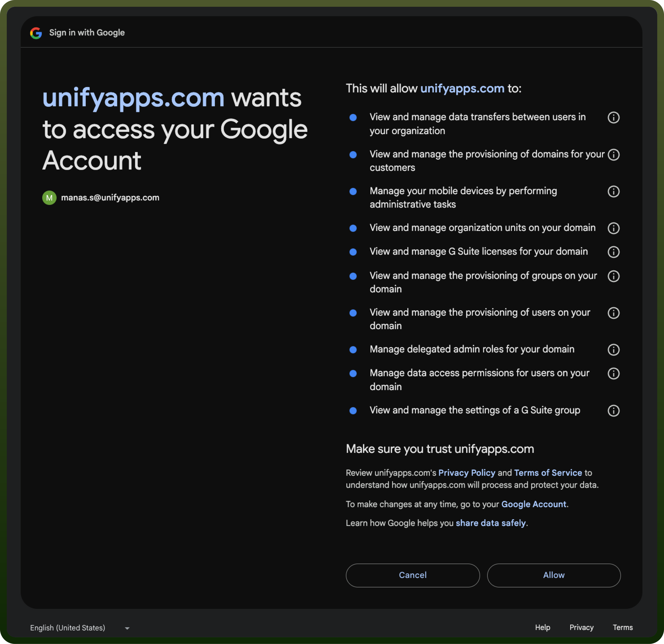This screenshot has height=644, width=664.
Task: Click the Google logo in the header
Action: tap(36, 33)
